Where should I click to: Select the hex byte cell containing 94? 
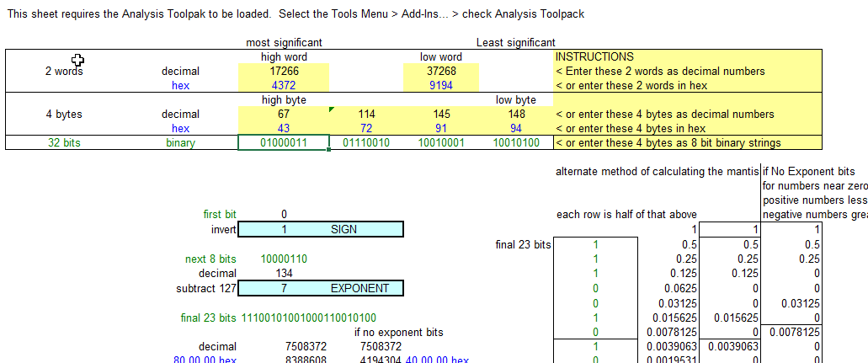pyautogui.click(x=516, y=129)
